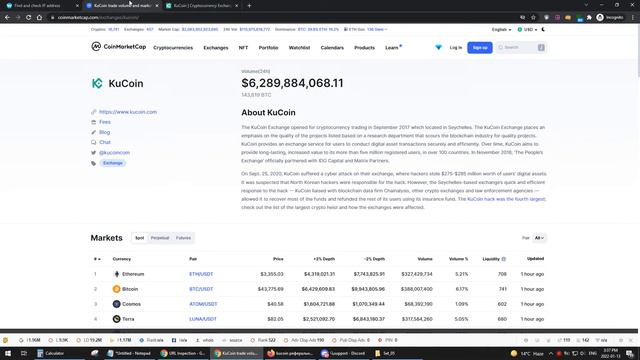Bookmark this page with star icon
The width and height of the screenshot is (640, 360).
coord(533,18)
